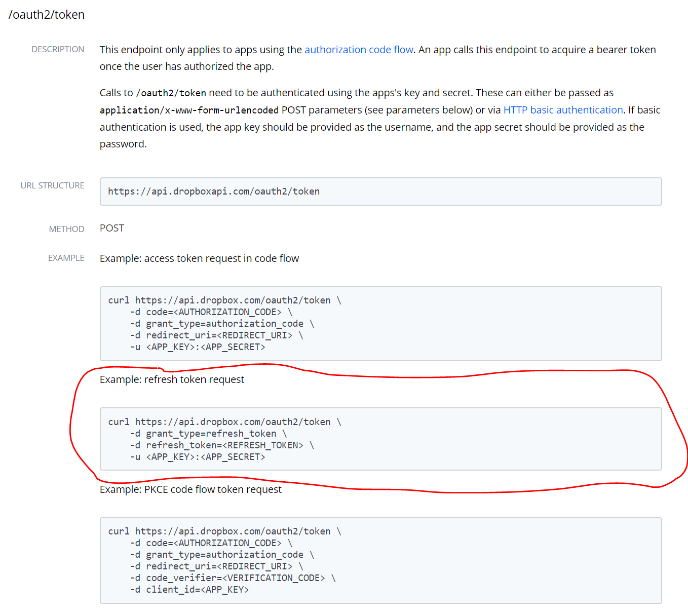688x616 pixels.
Task: Click the EXAMPLE section label
Action: point(66,258)
